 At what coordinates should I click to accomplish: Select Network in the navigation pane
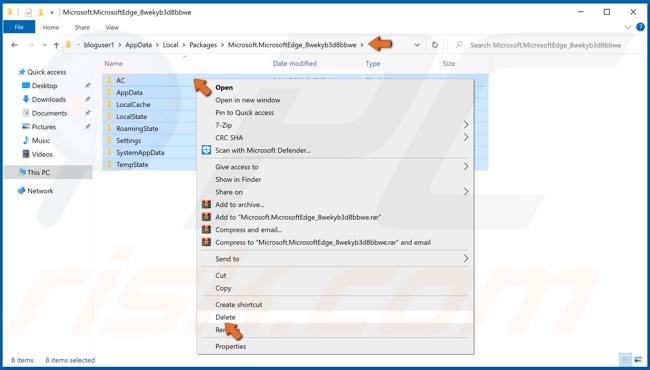point(40,191)
